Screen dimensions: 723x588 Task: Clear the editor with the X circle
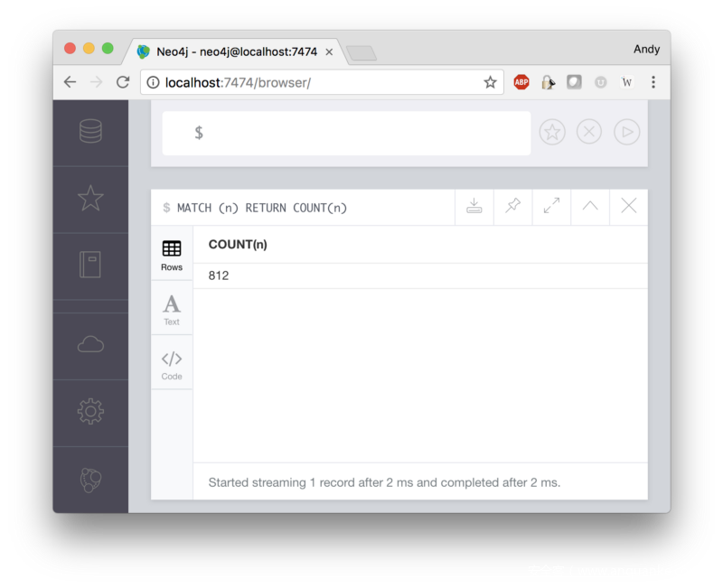click(x=589, y=132)
